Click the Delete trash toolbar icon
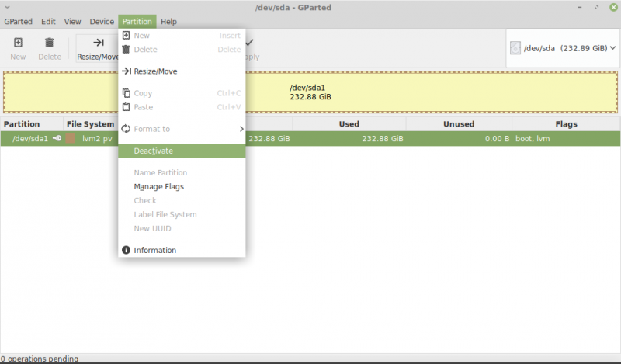 [x=49, y=43]
